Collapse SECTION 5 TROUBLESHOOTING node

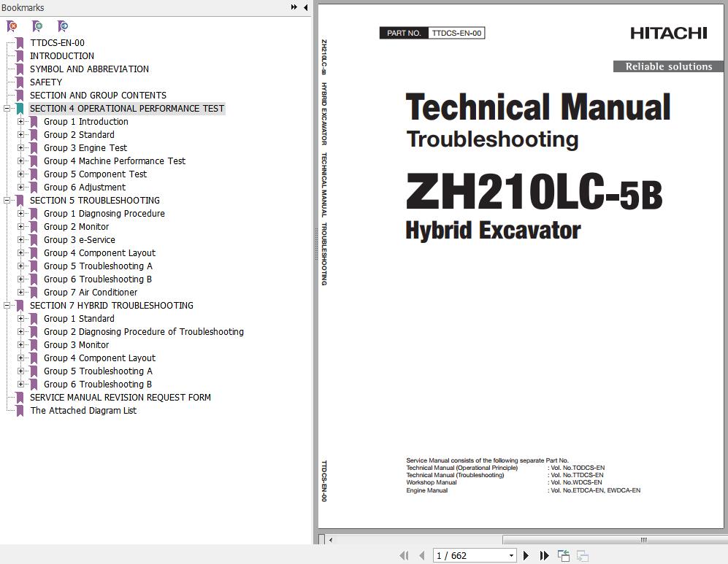[x=7, y=201]
